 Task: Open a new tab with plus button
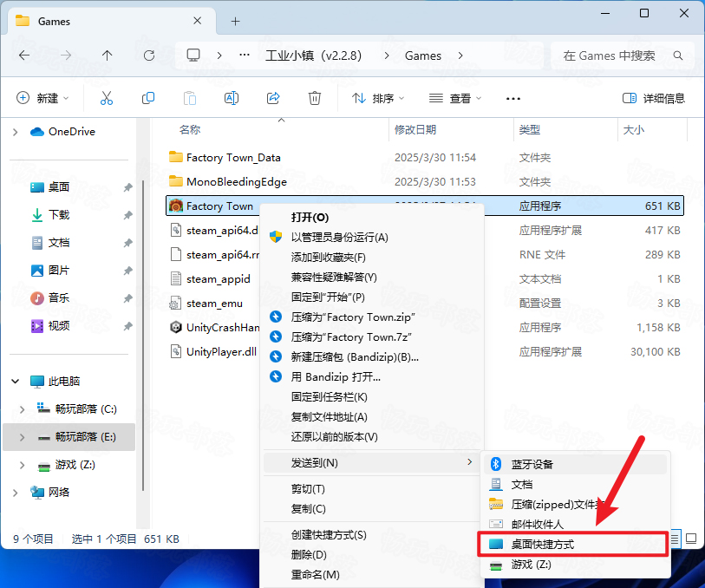[235, 21]
